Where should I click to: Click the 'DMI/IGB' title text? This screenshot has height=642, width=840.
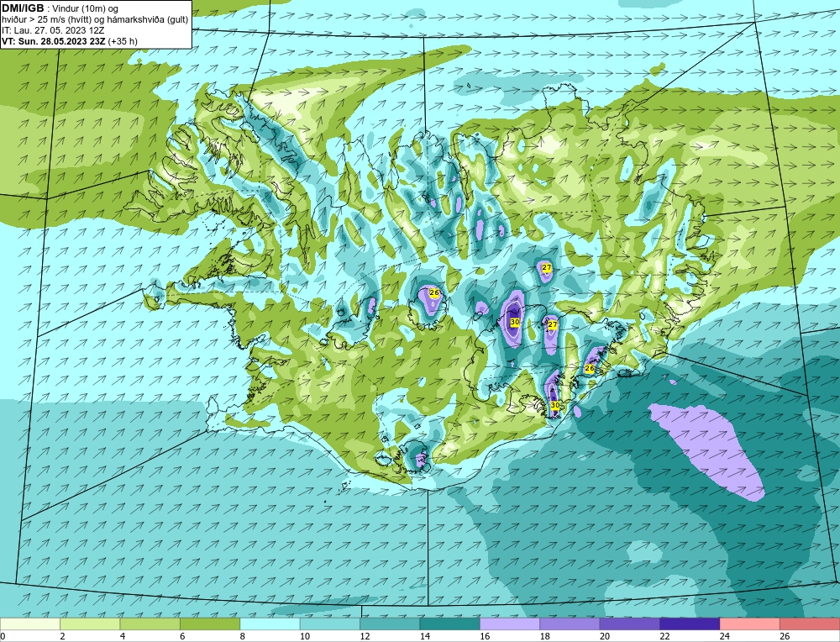(x=23, y=8)
